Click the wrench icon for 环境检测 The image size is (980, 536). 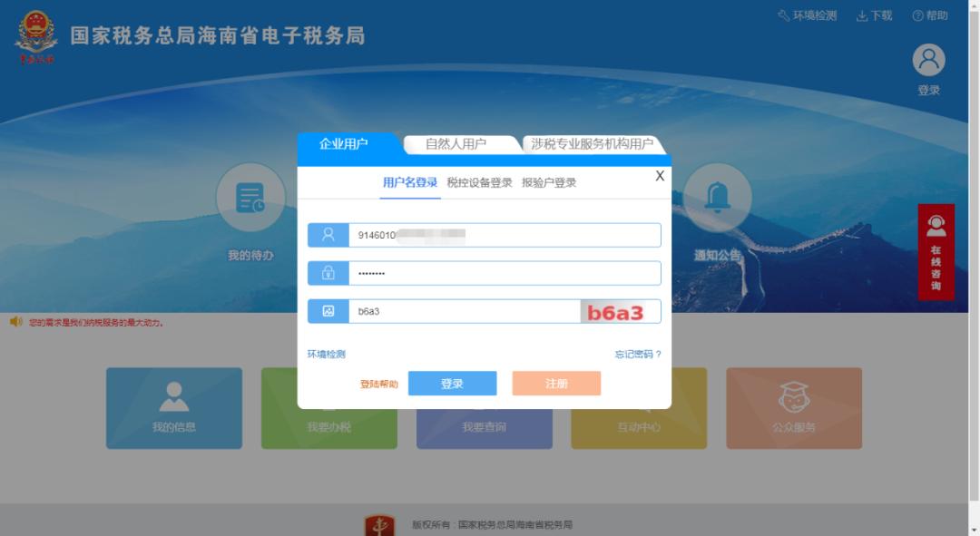coord(783,15)
